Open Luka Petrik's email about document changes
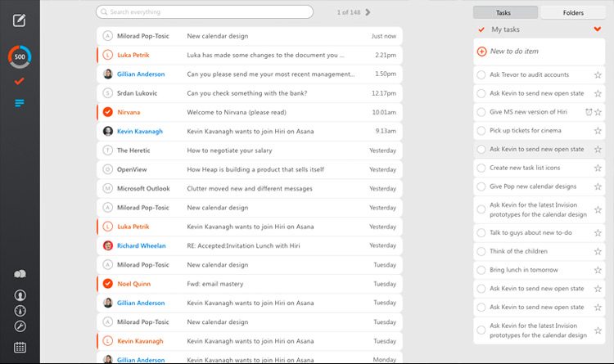 pyautogui.click(x=250, y=55)
